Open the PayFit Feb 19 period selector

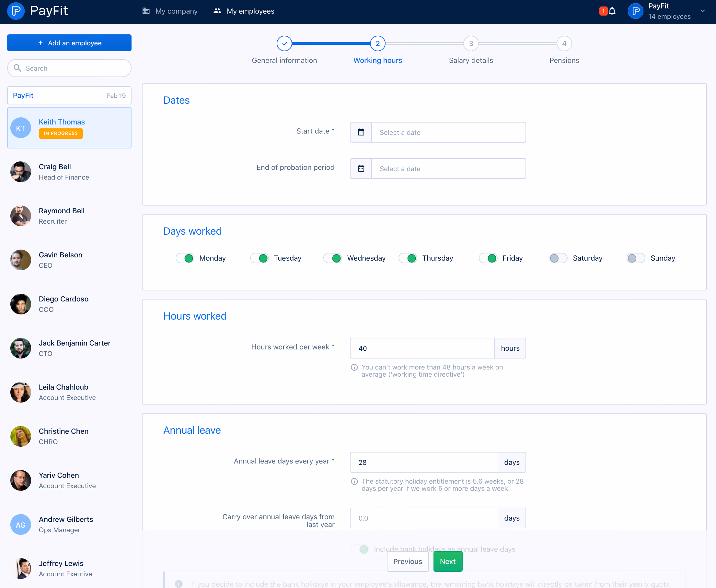[x=69, y=96]
